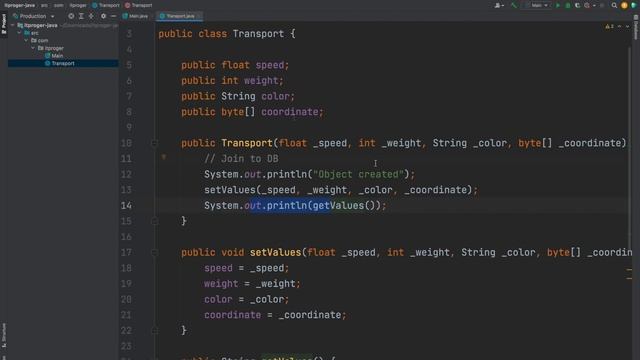
Task: Click Select Opened File target icon
Action: 71,16
